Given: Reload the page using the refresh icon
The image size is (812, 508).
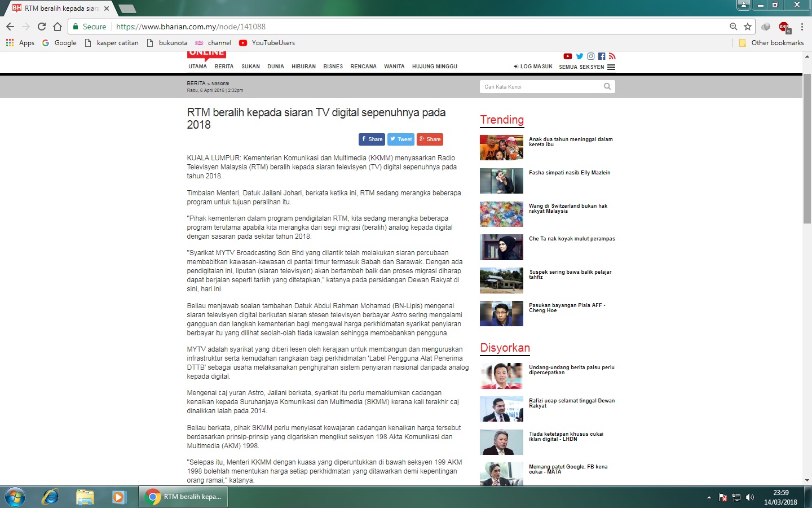Looking at the screenshot, I should [42, 27].
